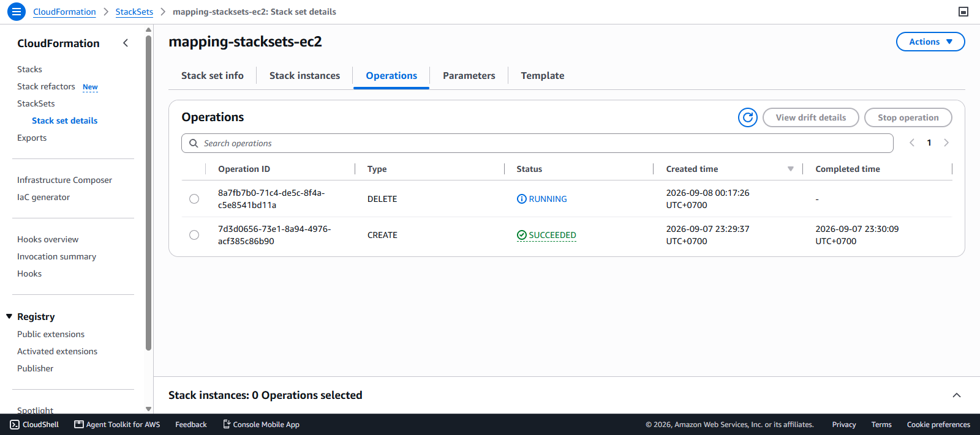Go to StackSets breadcrumb link
The height and width of the screenshot is (435, 980).
(134, 12)
